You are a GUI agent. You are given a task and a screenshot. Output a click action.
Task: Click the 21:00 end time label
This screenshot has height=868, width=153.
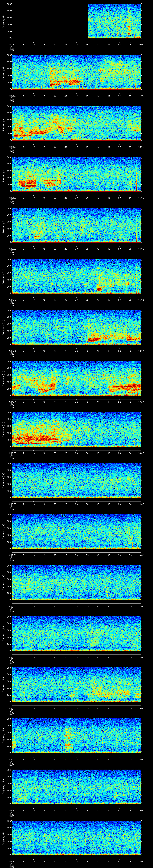click(141, 606)
